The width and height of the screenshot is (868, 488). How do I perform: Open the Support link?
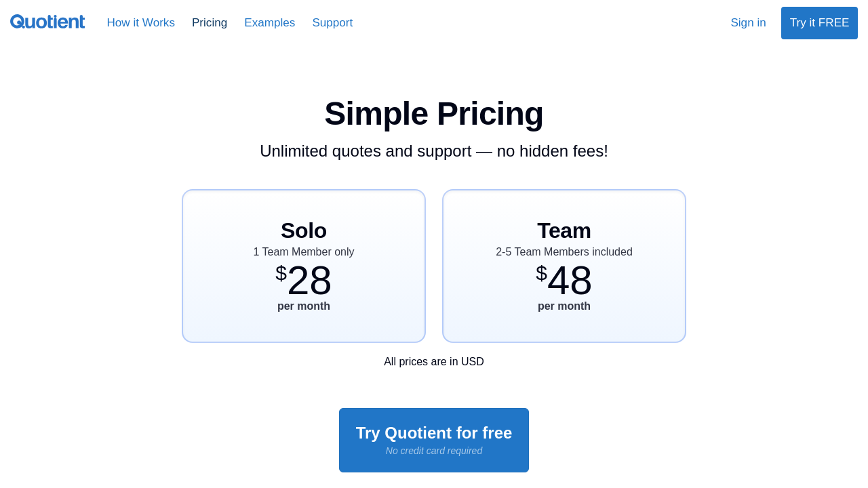click(x=332, y=23)
